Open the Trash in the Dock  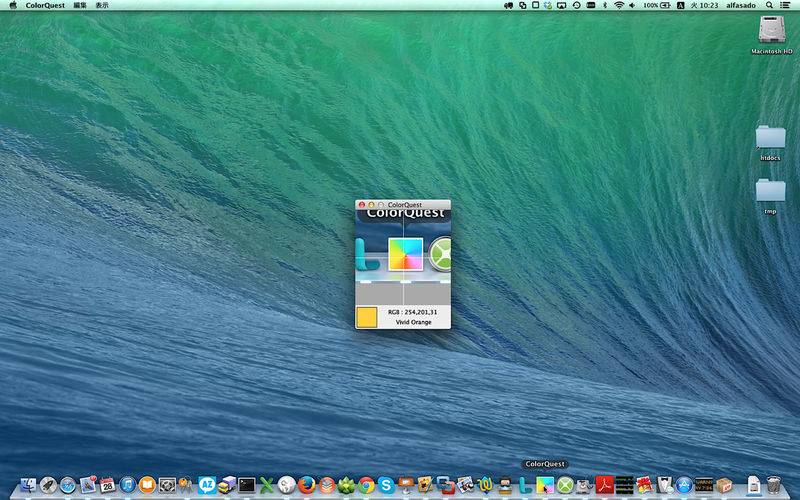click(x=773, y=485)
